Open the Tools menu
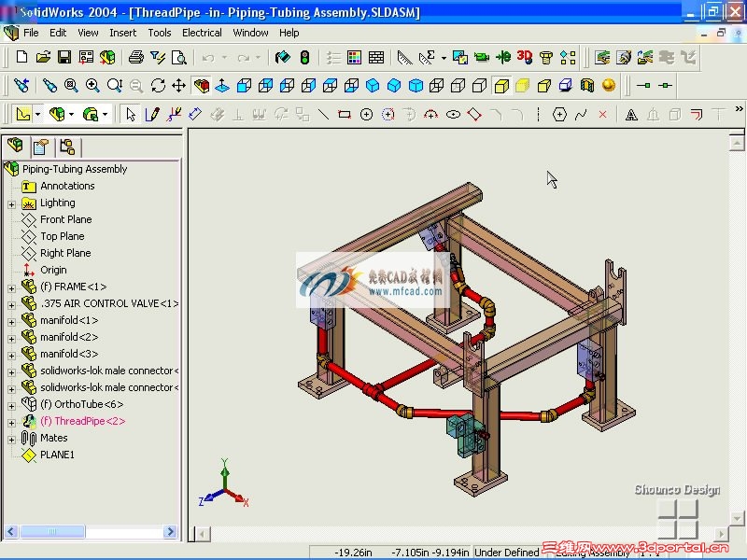The image size is (747, 560). click(x=159, y=33)
